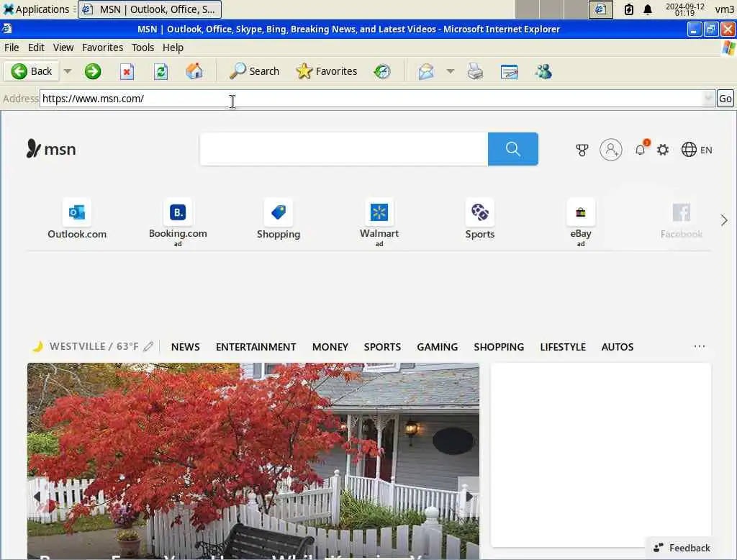This screenshot has height=560, width=737.
Task: Open the Tools menu
Action: [143, 48]
